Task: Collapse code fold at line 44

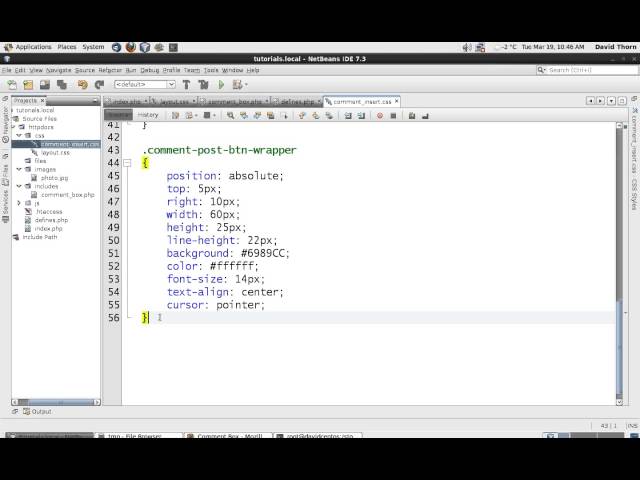Action: 127,163
